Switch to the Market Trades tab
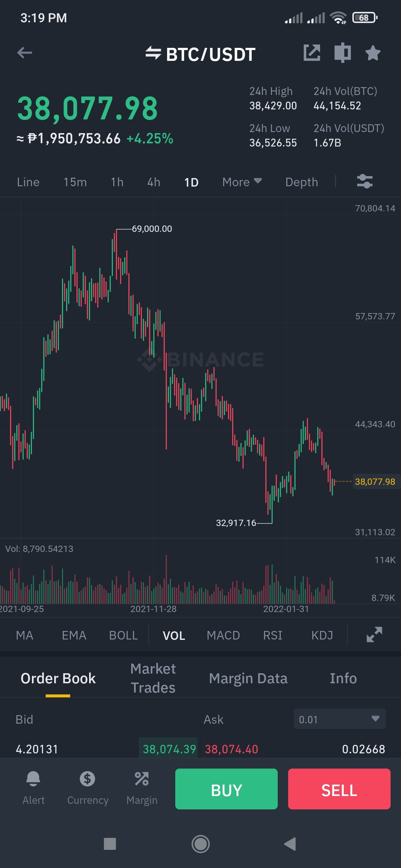 pyautogui.click(x=153, y=678)
